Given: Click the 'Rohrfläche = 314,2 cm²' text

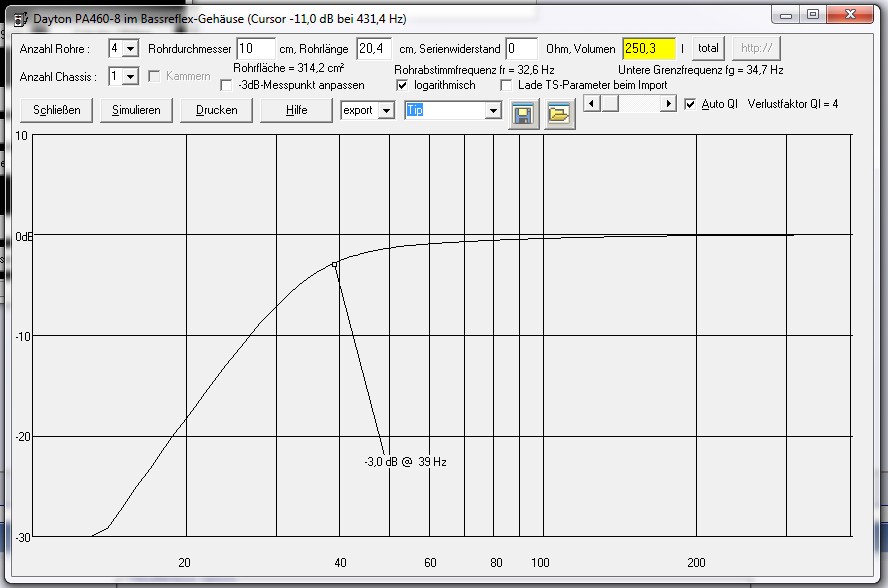Looking at the screenshot, I should (x=288, y=68).
